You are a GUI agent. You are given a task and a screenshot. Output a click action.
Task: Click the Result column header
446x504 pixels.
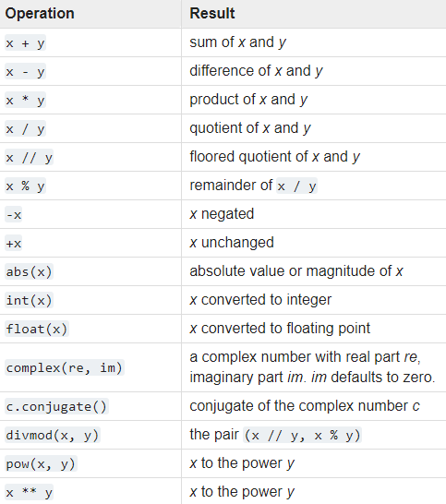pyautogui.click(x=212, y=14)
